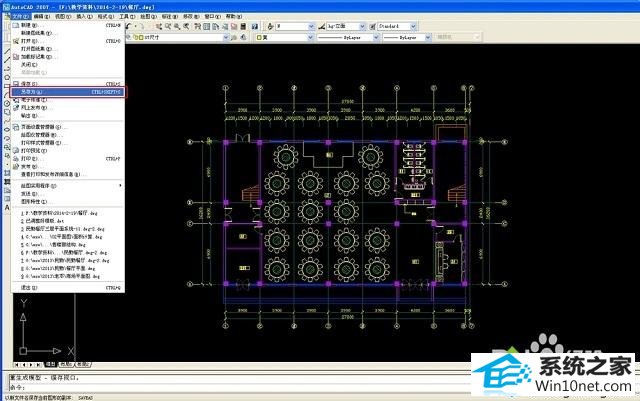Choose 关闭 (Close) in File menu
Image resolution: width=640 pixels, height=401 pixels.
(67, 65)
